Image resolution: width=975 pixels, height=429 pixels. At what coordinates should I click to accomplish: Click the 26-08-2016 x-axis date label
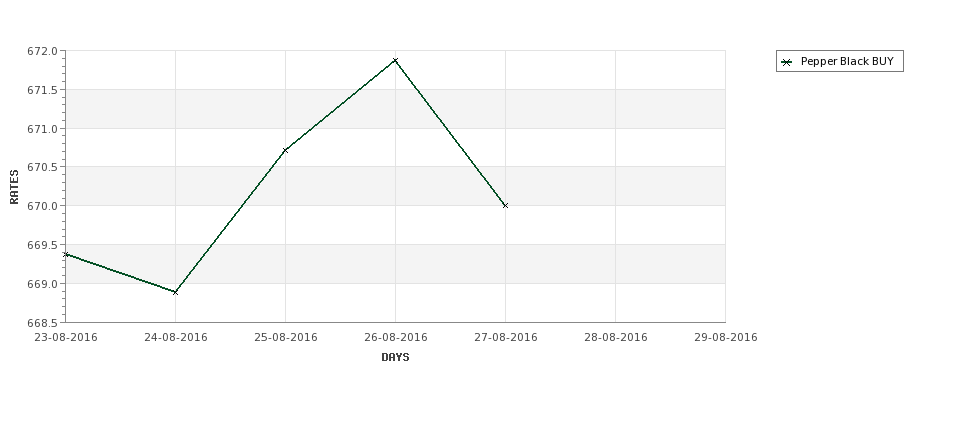pyautogui.click(x=396, y=338)
